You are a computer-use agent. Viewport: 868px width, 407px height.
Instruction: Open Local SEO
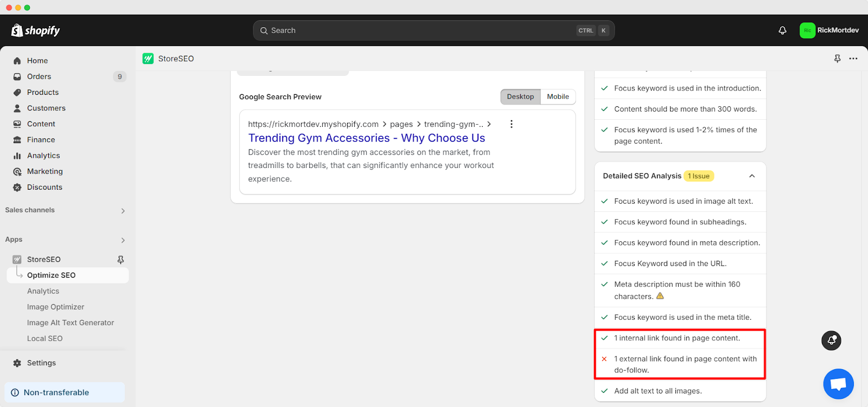click(x=44, y=338)
